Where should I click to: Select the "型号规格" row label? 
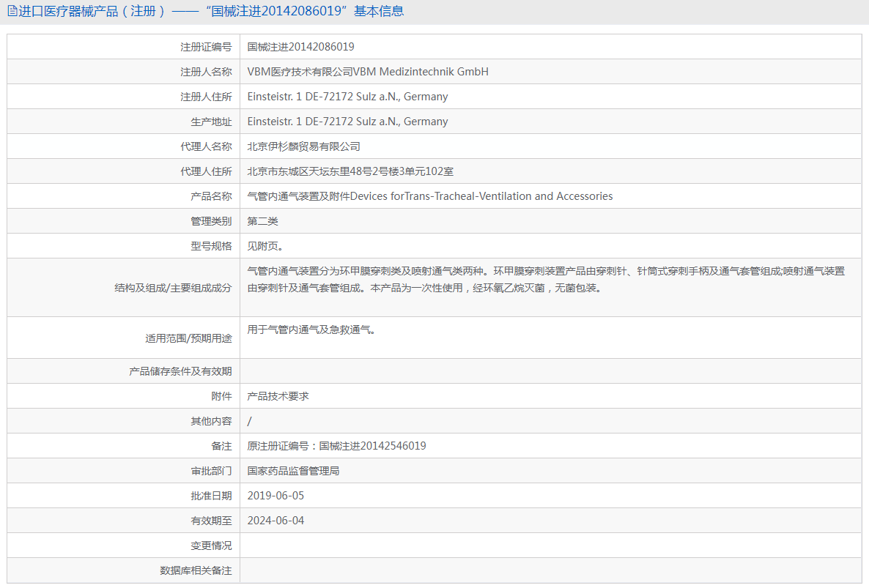[x=211, y=246]
